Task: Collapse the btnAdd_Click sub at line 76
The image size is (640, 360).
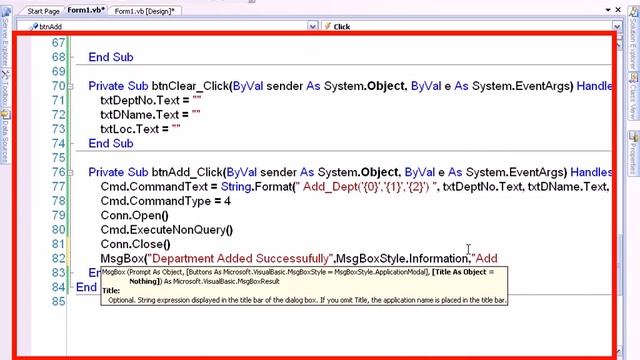Action: coord(70,172)
